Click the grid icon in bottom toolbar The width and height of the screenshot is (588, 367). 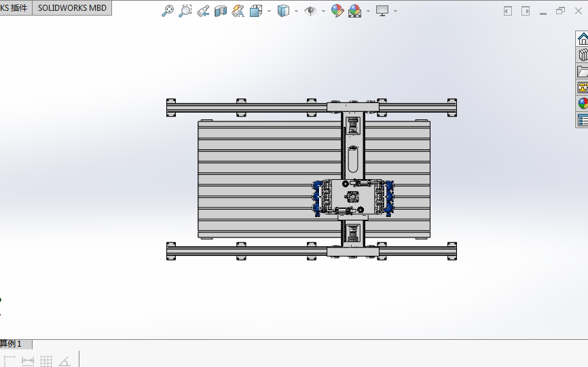(x=46, y=361)
